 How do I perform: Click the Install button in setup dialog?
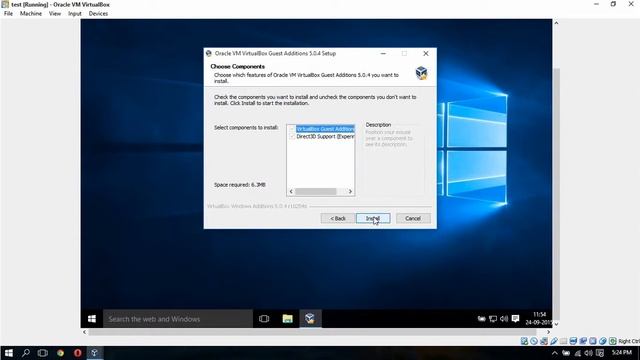[x=373, y=218]
